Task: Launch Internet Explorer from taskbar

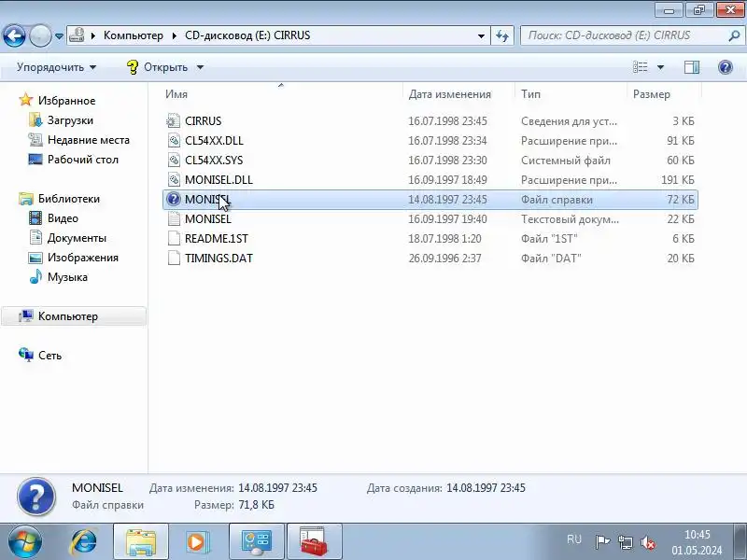Action: coord(84,542)
